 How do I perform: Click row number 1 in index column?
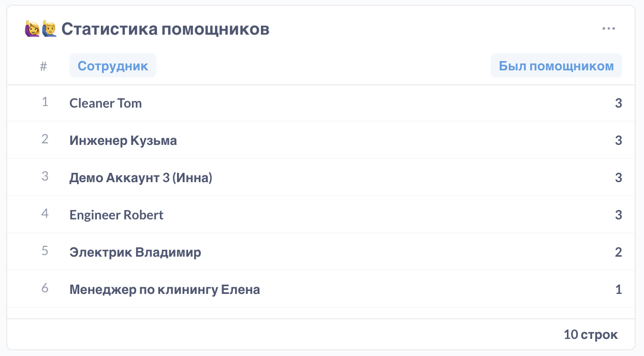pyautogui.click(x=45, y=102)
